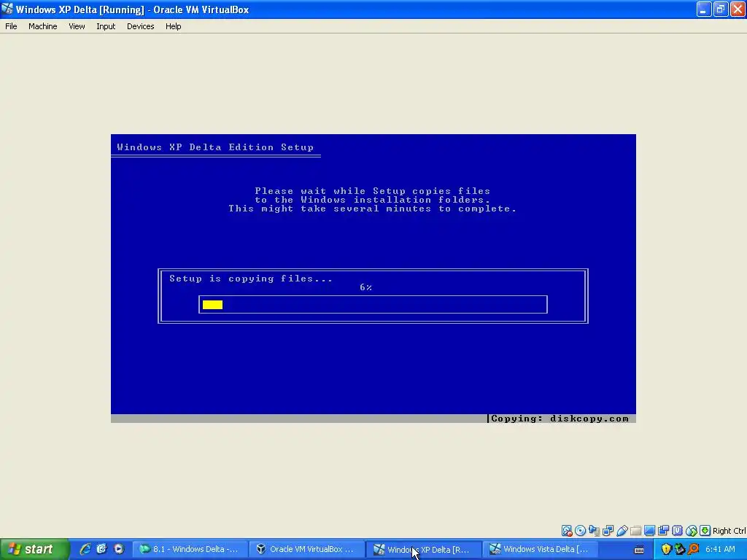Click the Windows XP Delta Edition Setup heading
Screen dimensions: 747x560
tap(215, 147)
